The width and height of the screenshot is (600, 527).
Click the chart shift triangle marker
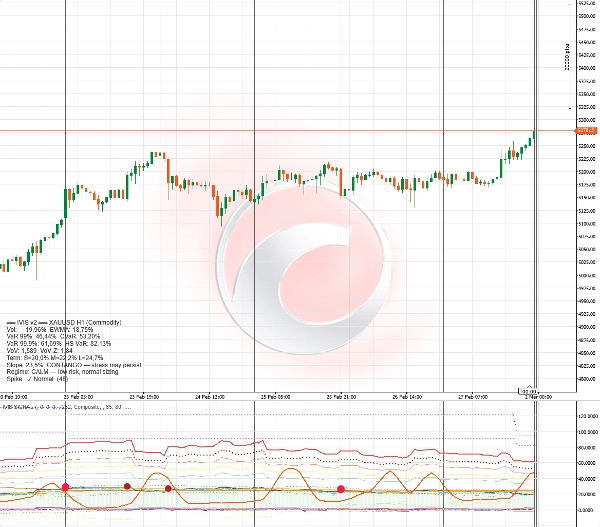[530, 387]
